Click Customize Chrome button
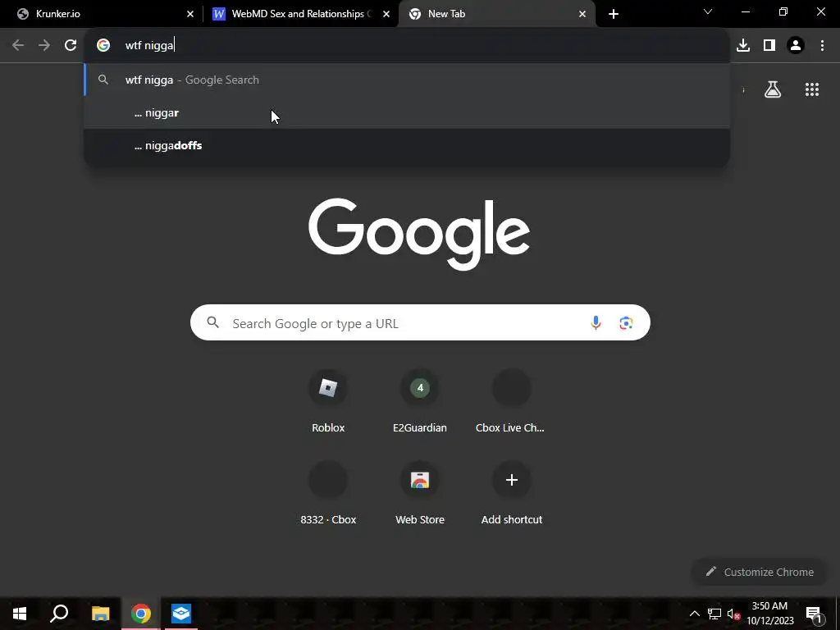This screenshot has width=840, height=630. coord(760,572)
